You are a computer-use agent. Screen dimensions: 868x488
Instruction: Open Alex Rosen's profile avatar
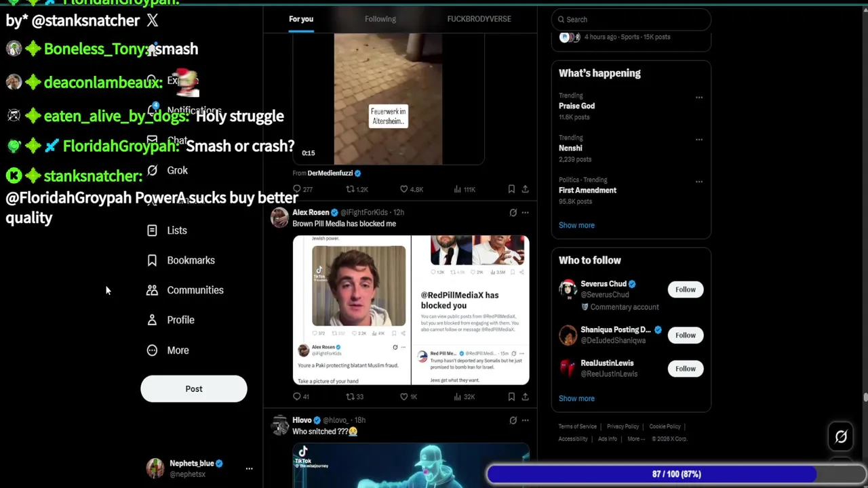(279, 218)
